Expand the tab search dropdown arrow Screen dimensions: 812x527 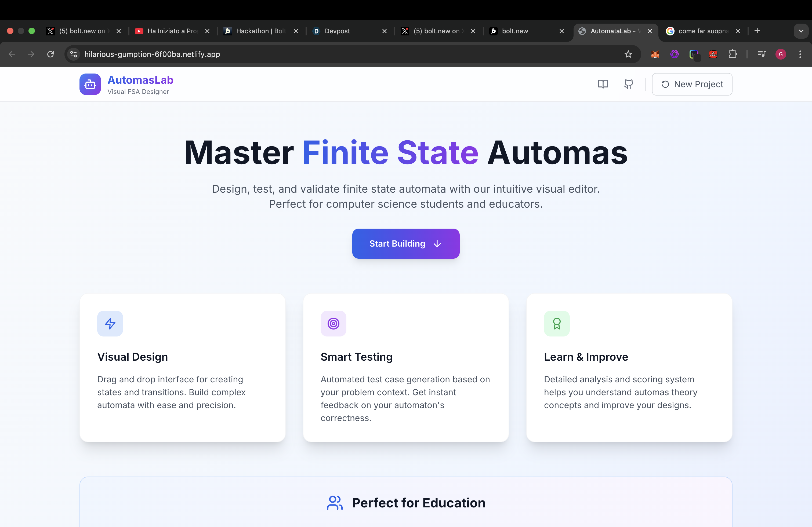[x=801, y=31]
